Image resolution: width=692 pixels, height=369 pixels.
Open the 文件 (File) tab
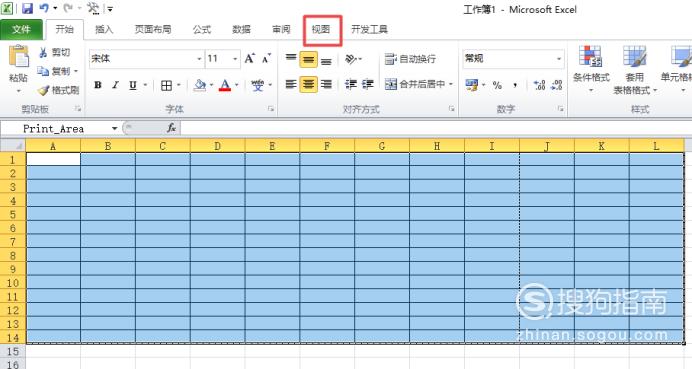click(21, 30)
